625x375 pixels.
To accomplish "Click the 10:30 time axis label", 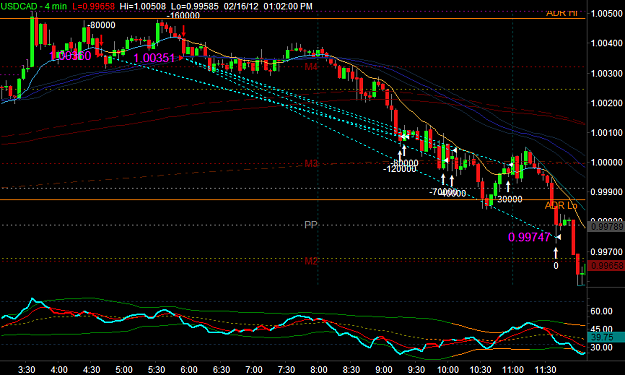I will pyautogui.click(x=480, y=370).
